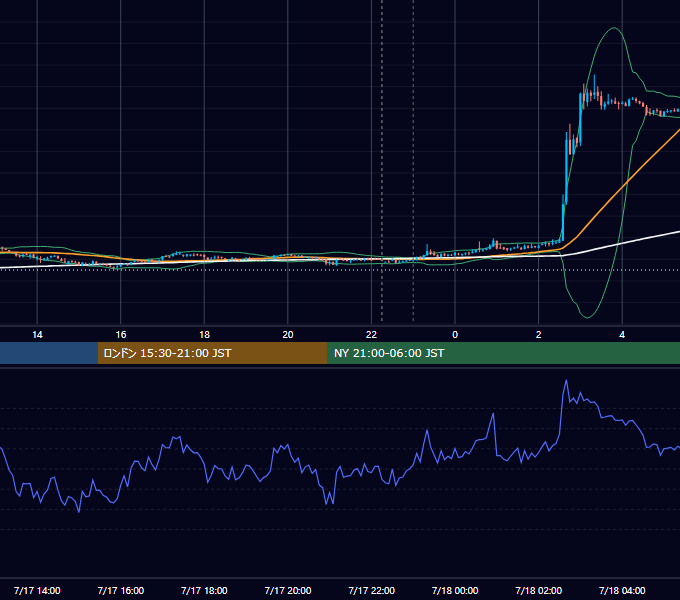Click the 20 hour label on upper axis

(x=288, y=335)
